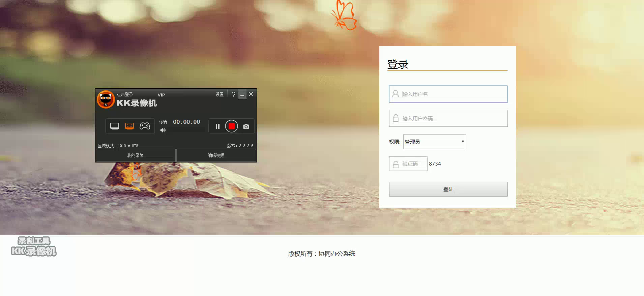
Task: Focus the 输入用户名 username field
Action: pyautogui.click(x=448, y=94)
